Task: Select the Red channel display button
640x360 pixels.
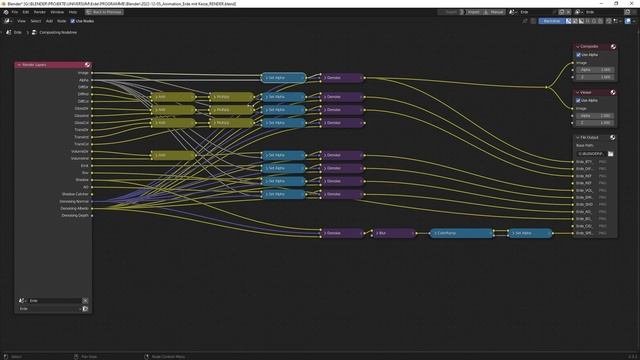Action: 588,21
